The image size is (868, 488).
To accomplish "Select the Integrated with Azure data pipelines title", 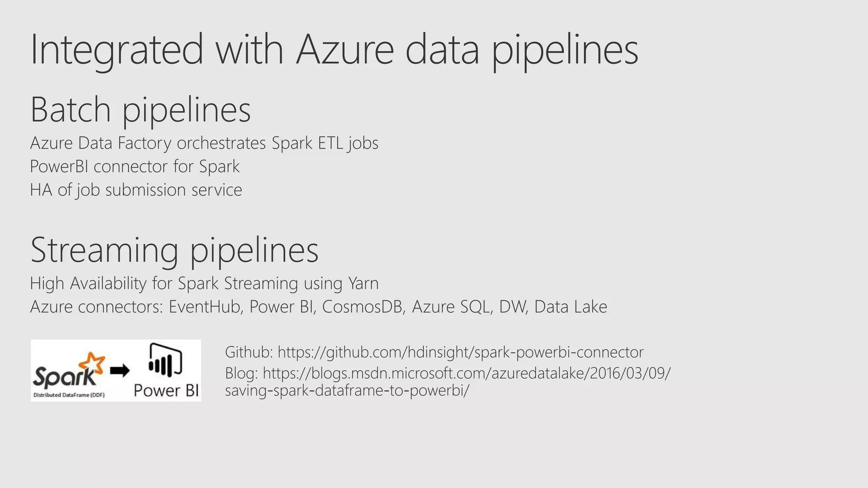I will coord(334,50).
